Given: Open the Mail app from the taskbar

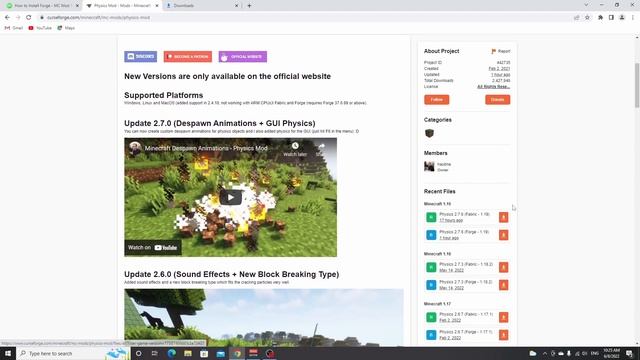Looking at the screenshot, I should pyautogui.click(x=221, y=353).
